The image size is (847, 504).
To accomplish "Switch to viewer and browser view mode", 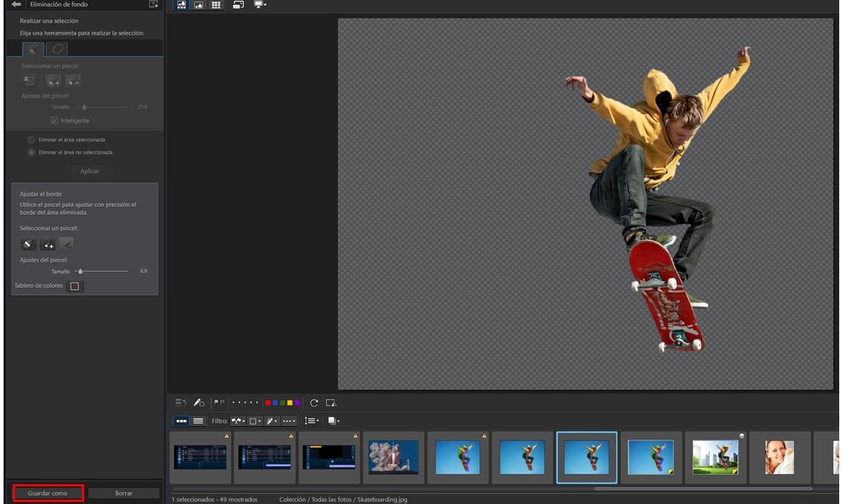I will pyautogui.click(x=182, y=5).
